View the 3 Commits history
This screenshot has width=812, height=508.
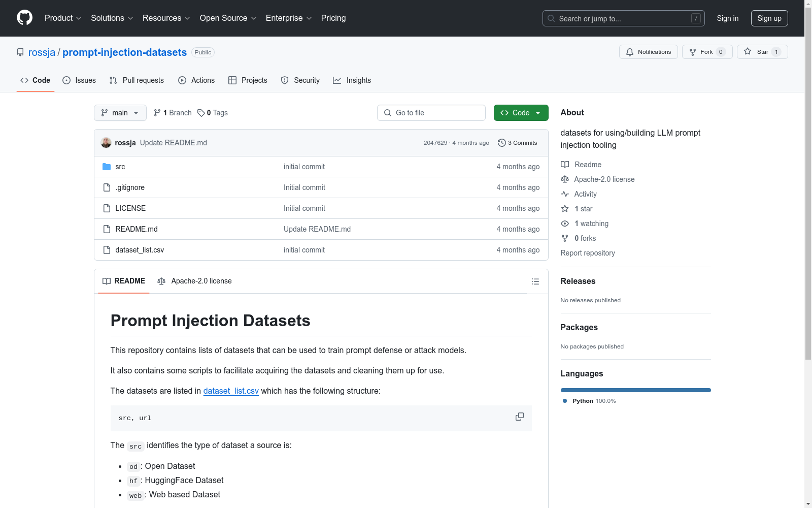click(518, 143)
